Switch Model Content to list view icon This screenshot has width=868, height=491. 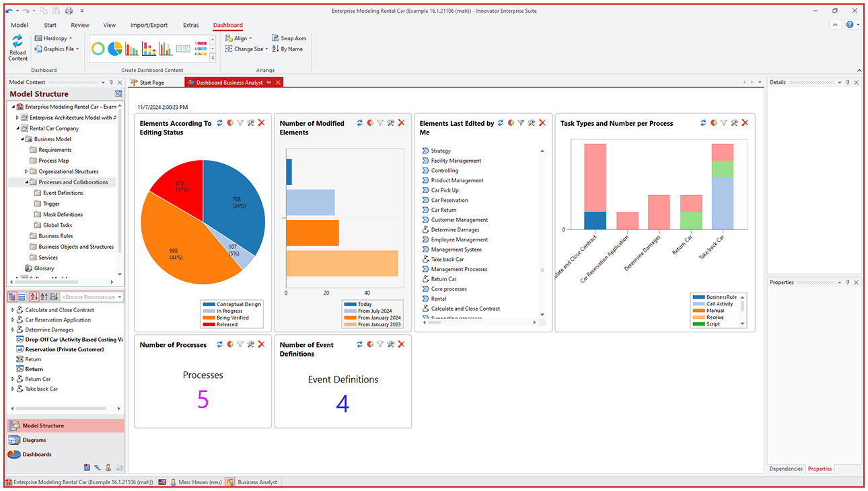tap(23, 296)
